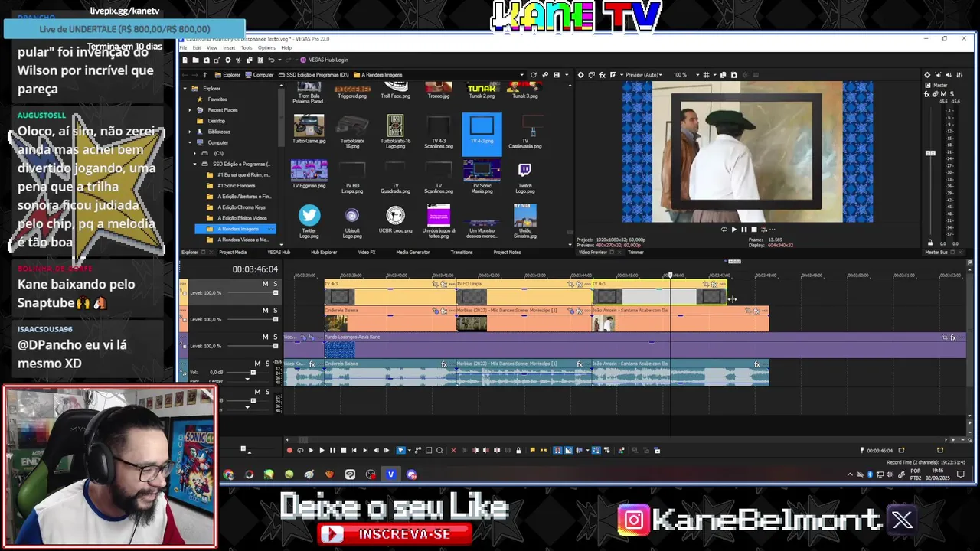Select the Envelope Edit tool
980x551 pixels.
[418, 450]
